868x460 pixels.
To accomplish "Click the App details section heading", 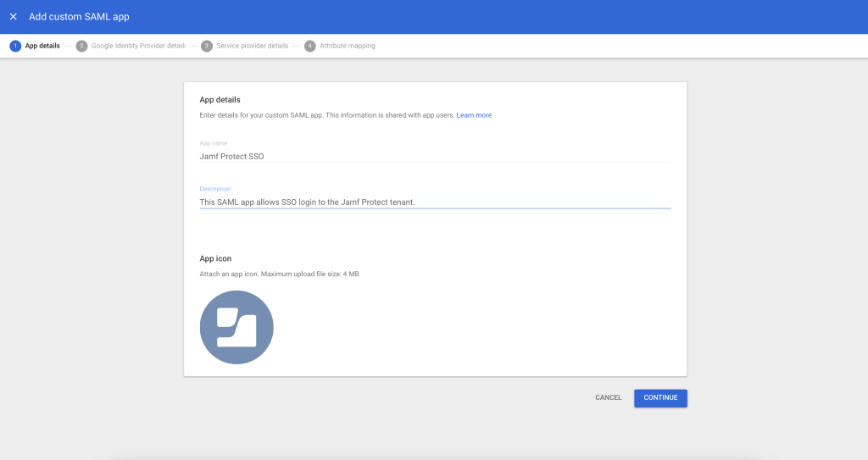I will point(220,100).
